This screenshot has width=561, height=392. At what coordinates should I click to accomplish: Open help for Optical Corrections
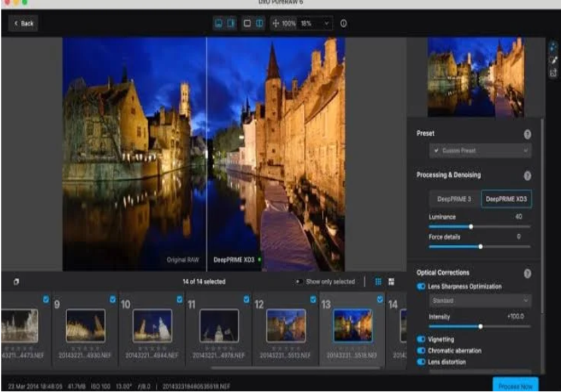(x=527, y=274)
